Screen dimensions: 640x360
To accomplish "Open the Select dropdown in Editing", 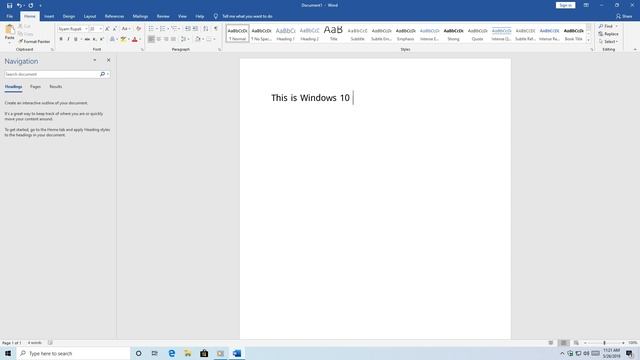I will click(608, 42).
